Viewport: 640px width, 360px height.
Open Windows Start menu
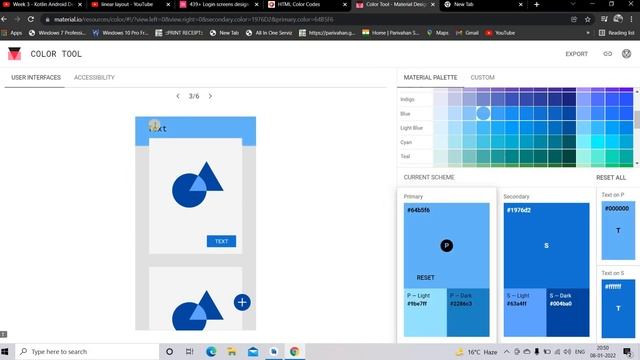point(5,351)
